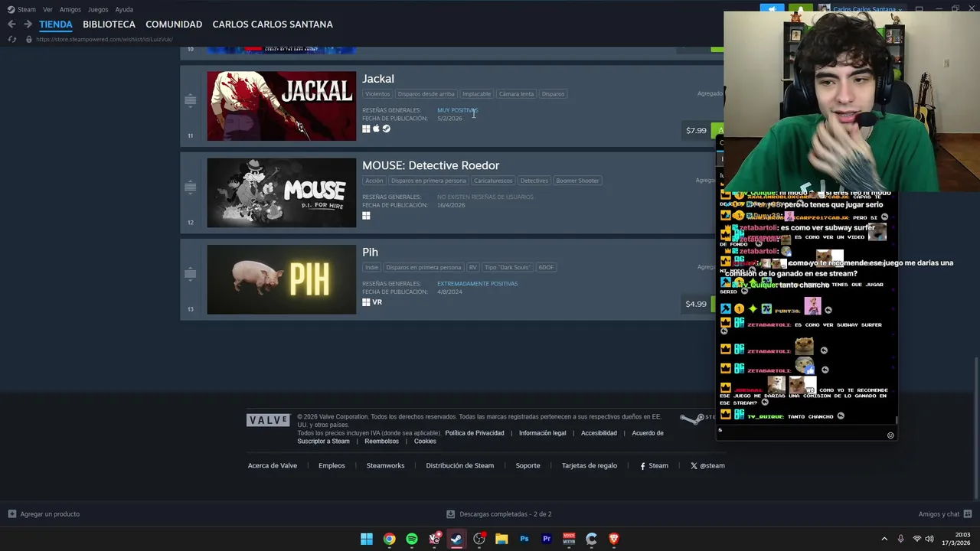Click the Windows platform icon on Jackal

point(366,129)
